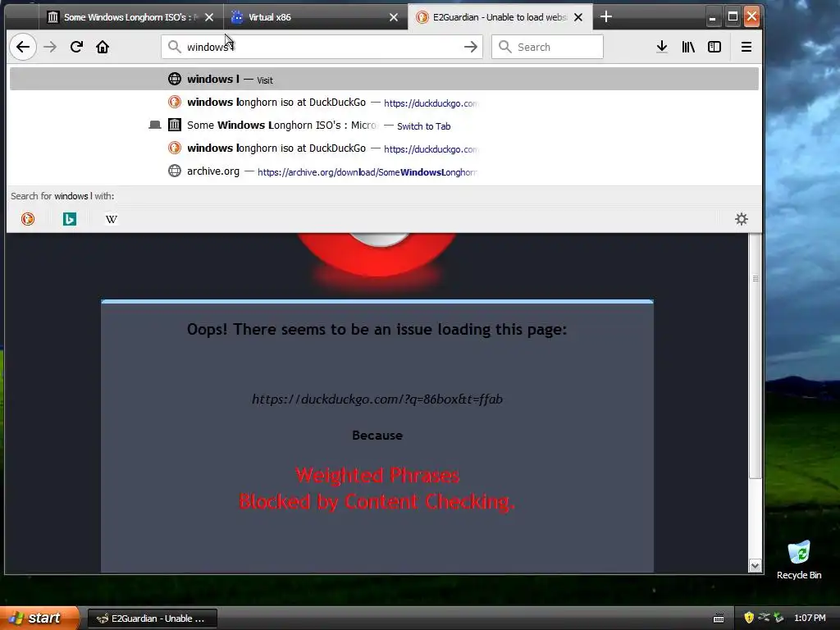Click the magnifier in the Search box
The height and width of the screenshot is (630, 840).
(x=504, y=47)
